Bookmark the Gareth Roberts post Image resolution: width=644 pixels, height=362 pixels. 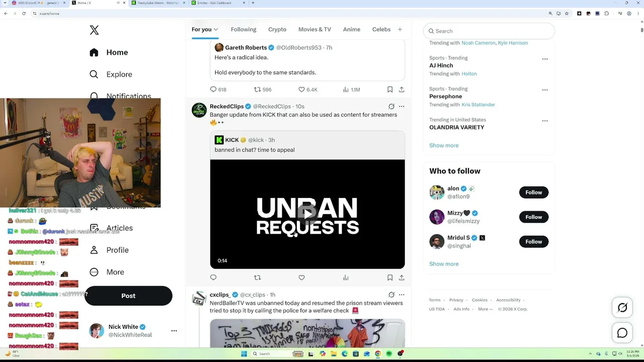[390, 89]
